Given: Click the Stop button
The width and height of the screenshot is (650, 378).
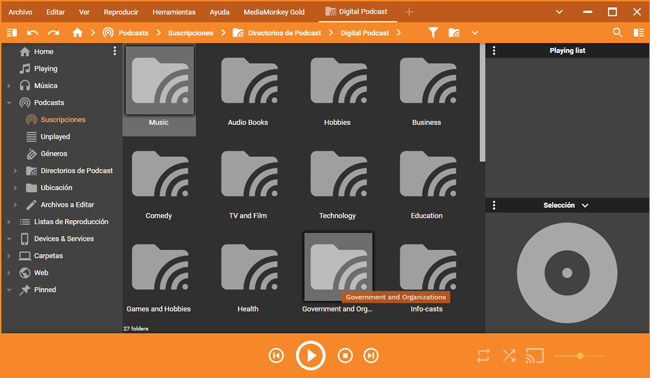Looking at the screenshot, I should tap(345, 356).
